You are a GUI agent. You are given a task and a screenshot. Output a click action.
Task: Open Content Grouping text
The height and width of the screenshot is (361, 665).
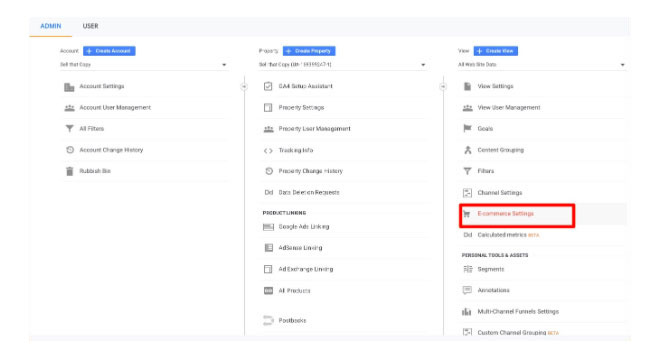[500, 150]
